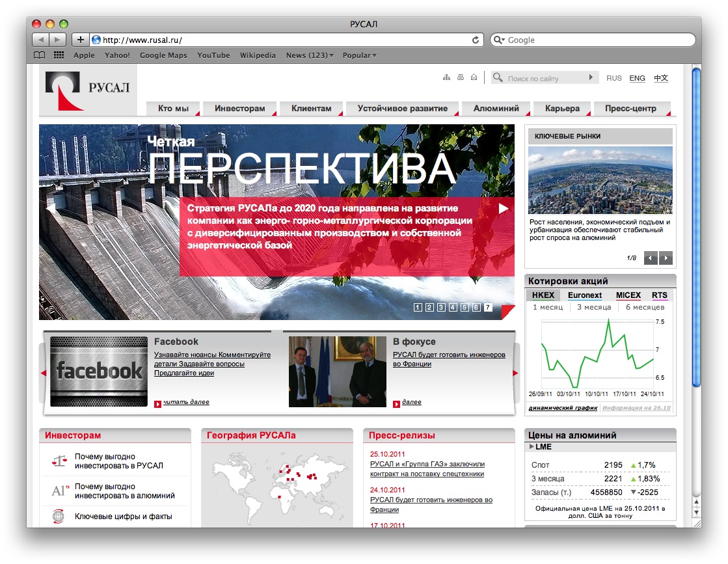Show previous key markets slide

click(x=651, y=258)
